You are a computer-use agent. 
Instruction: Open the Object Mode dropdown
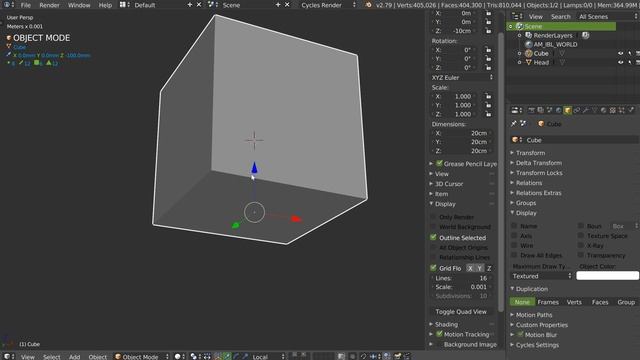pos(142,356)
